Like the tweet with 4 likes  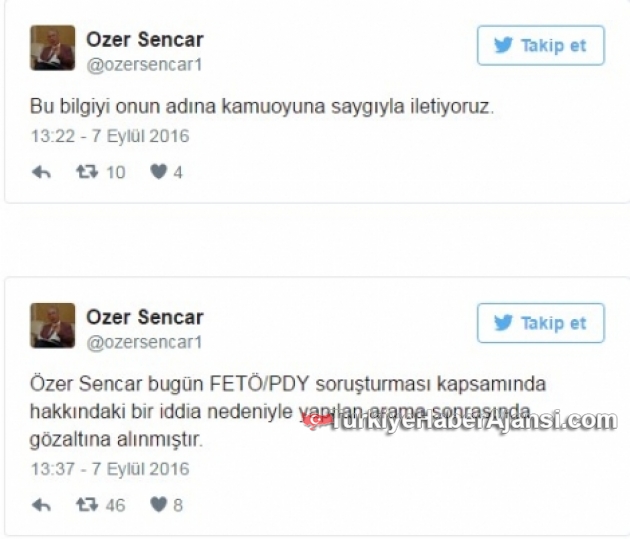[158, 172]
